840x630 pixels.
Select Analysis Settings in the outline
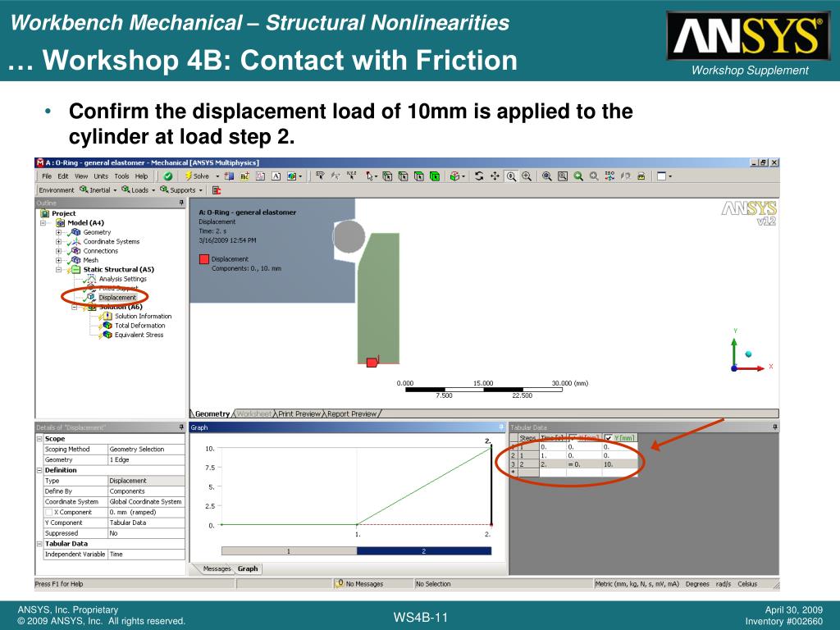click(123, 279)
